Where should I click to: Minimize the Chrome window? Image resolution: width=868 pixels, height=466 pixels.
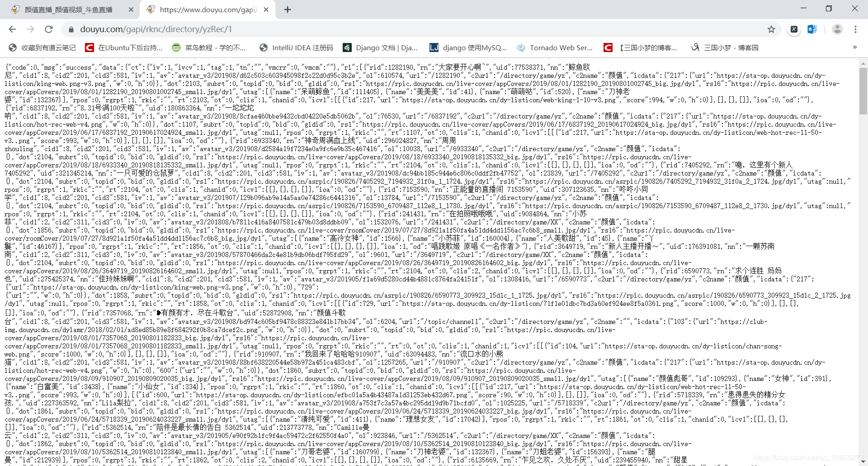[803, 8]
